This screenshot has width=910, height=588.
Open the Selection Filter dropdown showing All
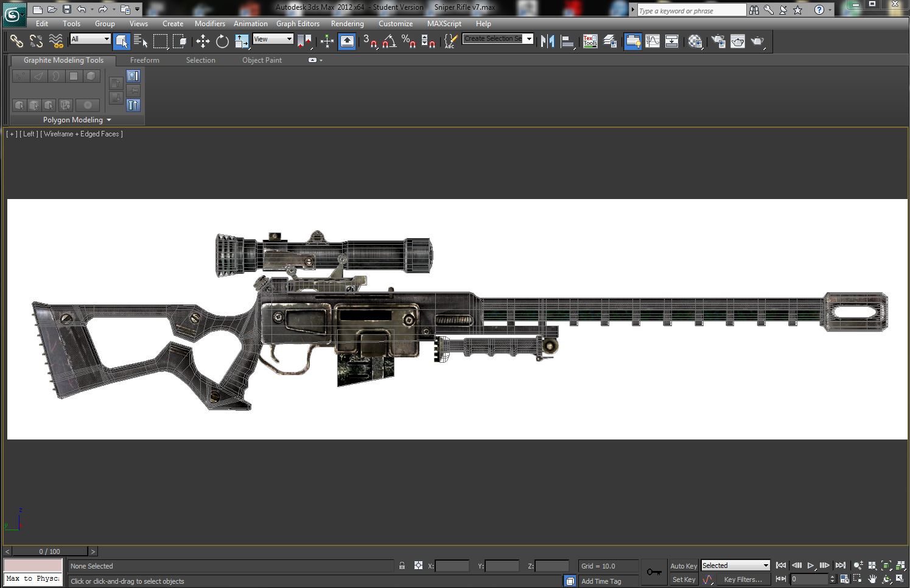(x=90, y=38)
